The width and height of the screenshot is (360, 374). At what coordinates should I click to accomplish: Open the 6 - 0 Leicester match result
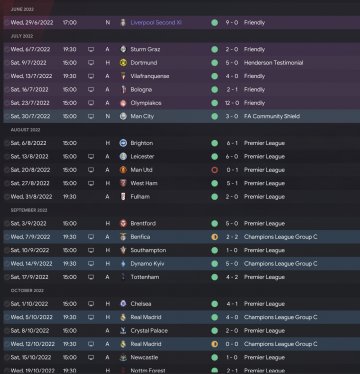click(232, 156)
